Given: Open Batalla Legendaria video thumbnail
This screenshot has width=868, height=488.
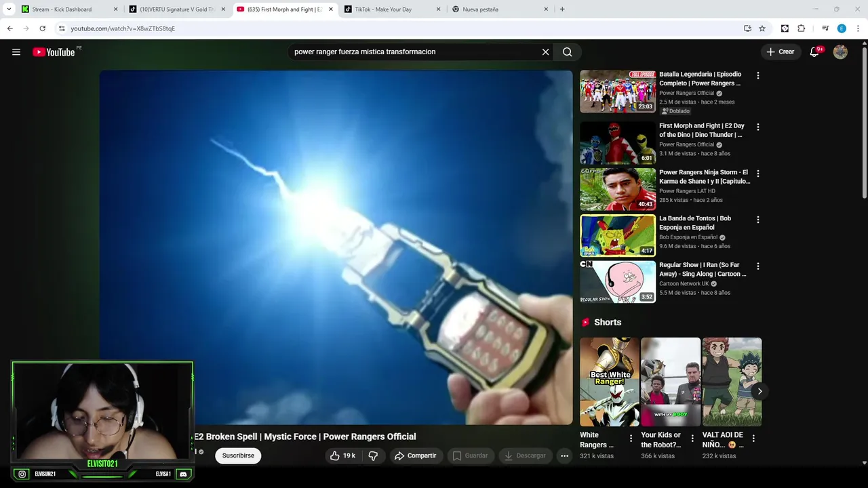Looking at the screenshot, I should pyautogui.click(x=618, y=91).
